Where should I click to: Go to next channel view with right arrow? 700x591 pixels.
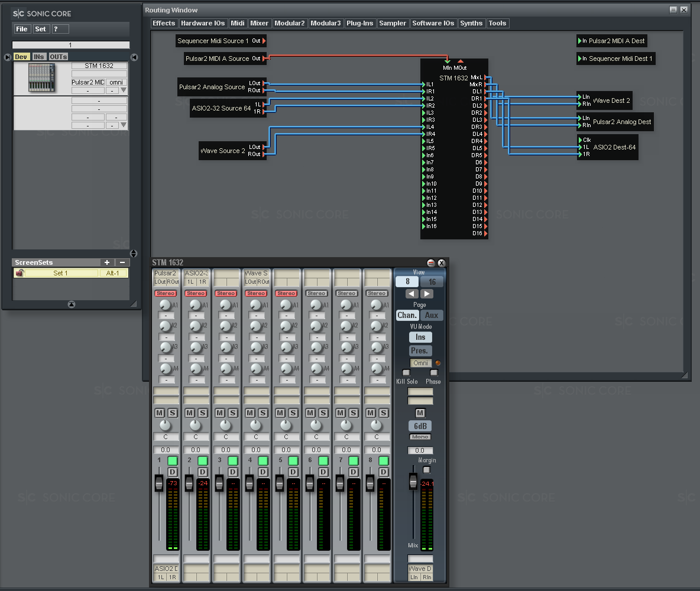point(427,294)
